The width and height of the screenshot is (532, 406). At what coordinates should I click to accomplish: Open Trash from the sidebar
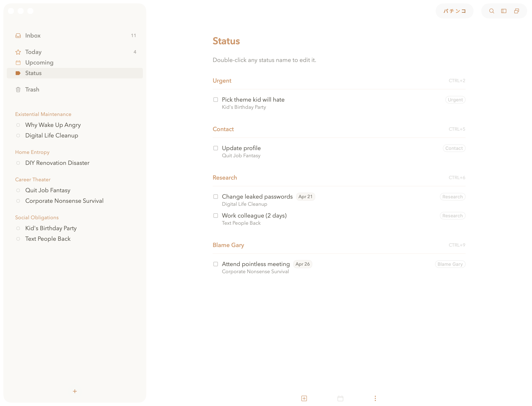click(x=32, y=90)
